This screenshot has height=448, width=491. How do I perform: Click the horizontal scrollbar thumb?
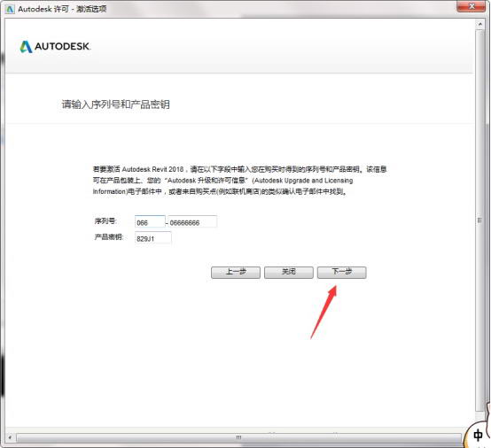pos(238,437)
